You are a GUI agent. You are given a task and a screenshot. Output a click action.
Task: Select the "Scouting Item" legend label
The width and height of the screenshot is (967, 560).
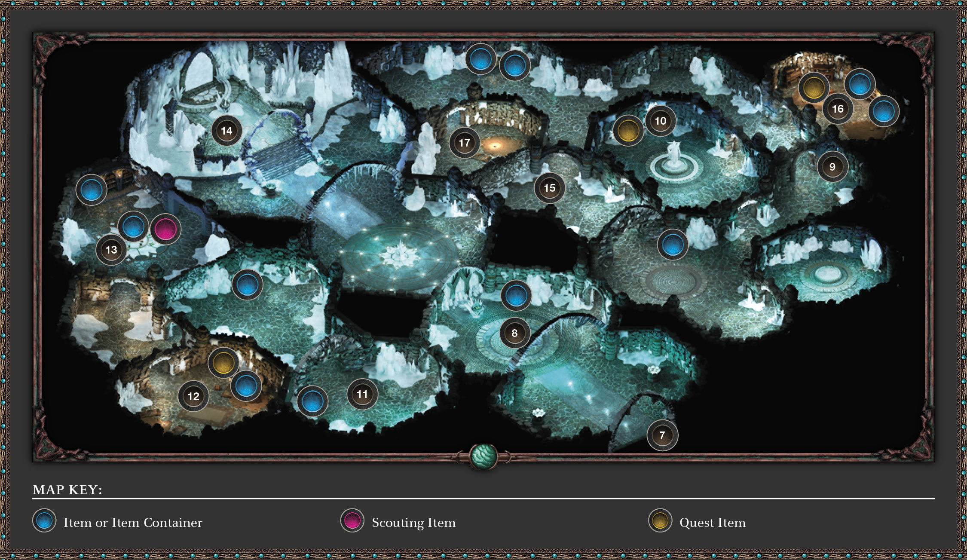[x=413, y=523]
